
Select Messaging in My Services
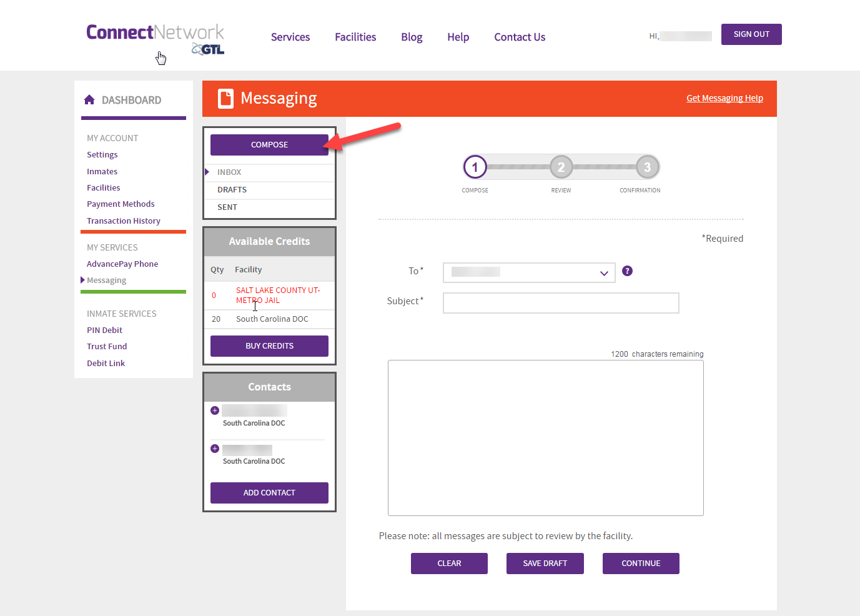tap(107, 281)
